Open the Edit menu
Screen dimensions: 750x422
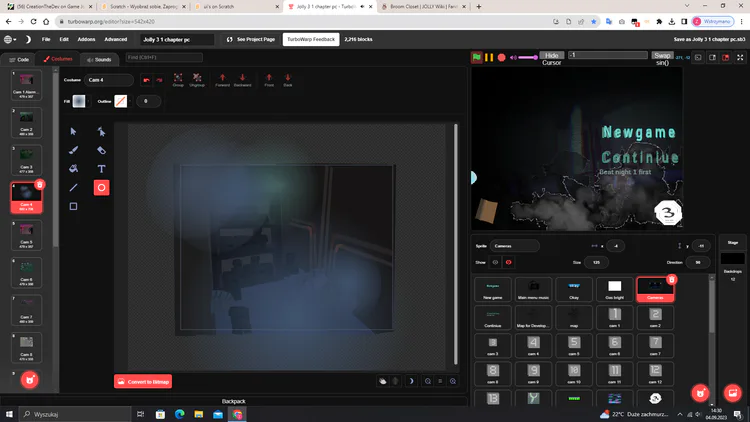coord(64,39)
